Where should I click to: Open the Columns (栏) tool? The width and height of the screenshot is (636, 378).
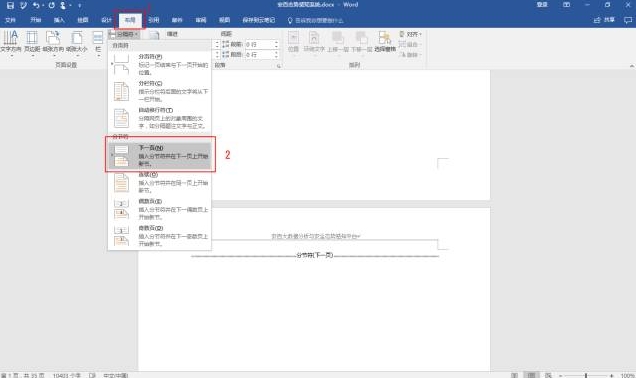pos(98,42)
